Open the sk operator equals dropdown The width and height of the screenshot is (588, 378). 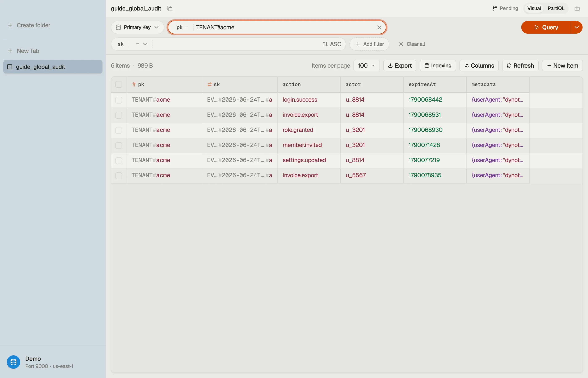click(141, 44)
